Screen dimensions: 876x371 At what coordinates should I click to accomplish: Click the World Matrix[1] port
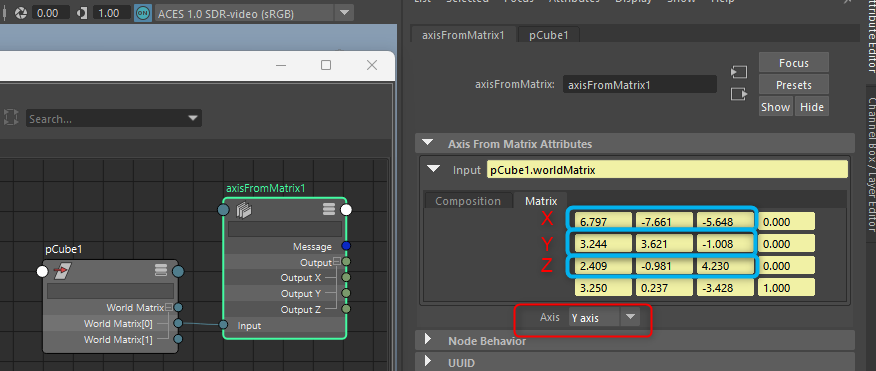pos(178,339)
